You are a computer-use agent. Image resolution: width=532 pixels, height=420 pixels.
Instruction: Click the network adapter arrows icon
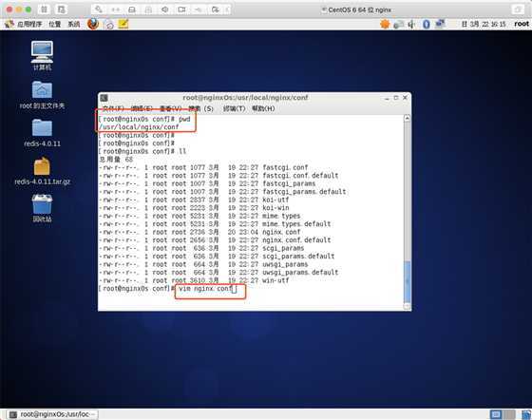[115, 10]
